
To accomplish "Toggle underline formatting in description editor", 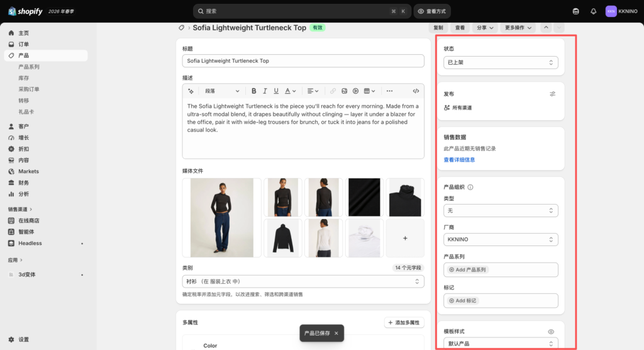I will pos(276,91).
